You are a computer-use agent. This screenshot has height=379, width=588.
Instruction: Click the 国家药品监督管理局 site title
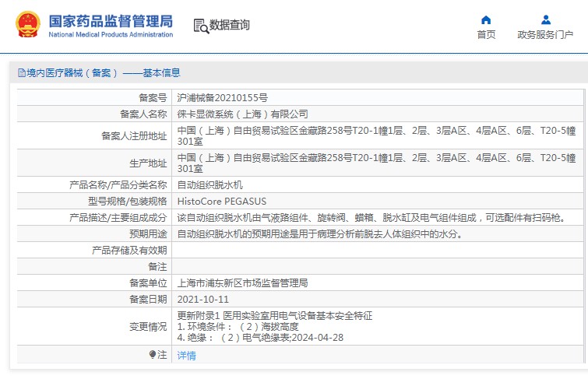click(111, 21)
